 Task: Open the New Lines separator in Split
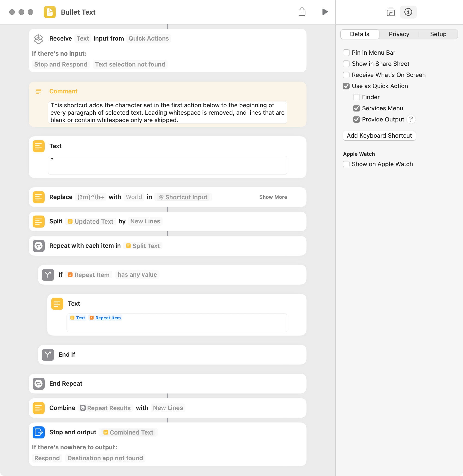click(x=145, y=221)
